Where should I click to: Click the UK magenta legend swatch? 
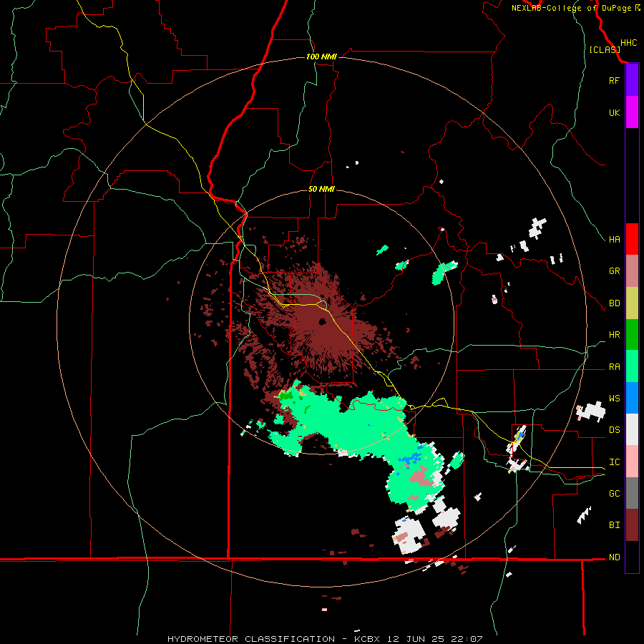(x=632, y=112)
